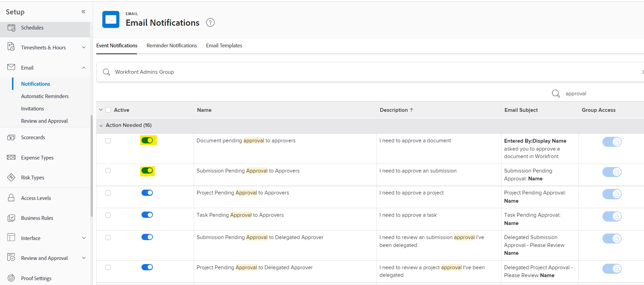Viewport: 644px width, 285px height.
Task: Collapse the Setup sidebar with double-chevron icon
Action: 83,12
